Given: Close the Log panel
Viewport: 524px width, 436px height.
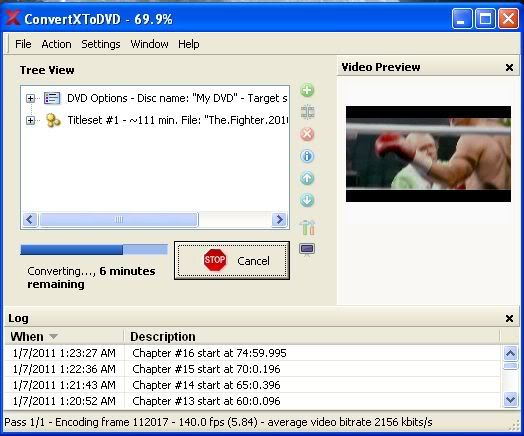Looking at the screenshot, I should click(509, 318).
